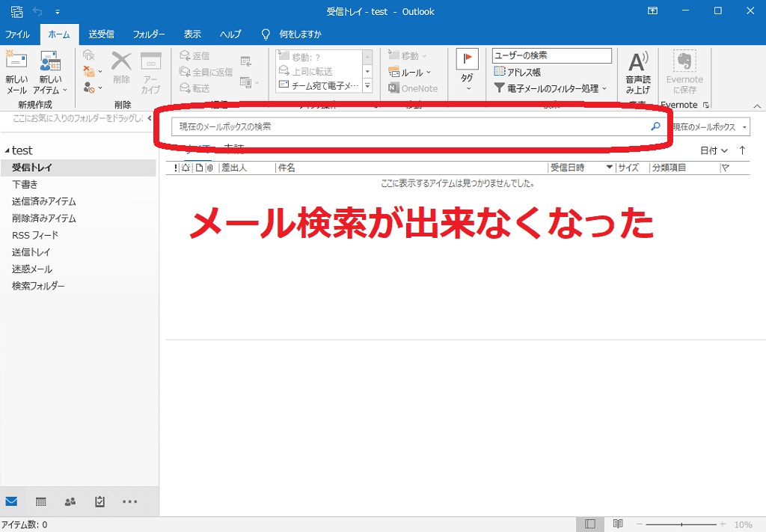Open Calendar view in navigation bar

point(41,501)
